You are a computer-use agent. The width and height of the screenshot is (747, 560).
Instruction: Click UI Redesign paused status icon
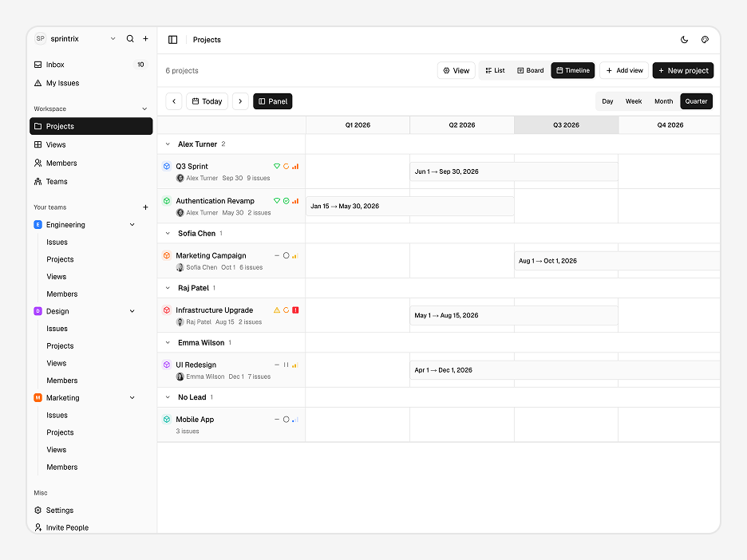287,365
